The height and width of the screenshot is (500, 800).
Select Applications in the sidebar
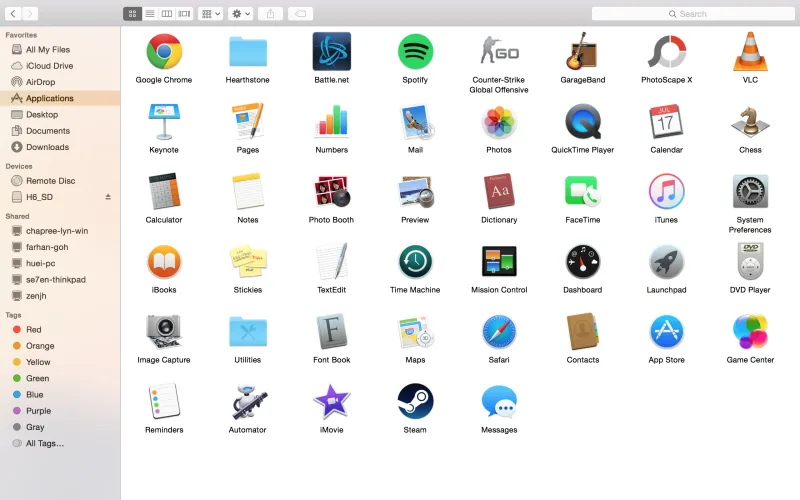60,98
